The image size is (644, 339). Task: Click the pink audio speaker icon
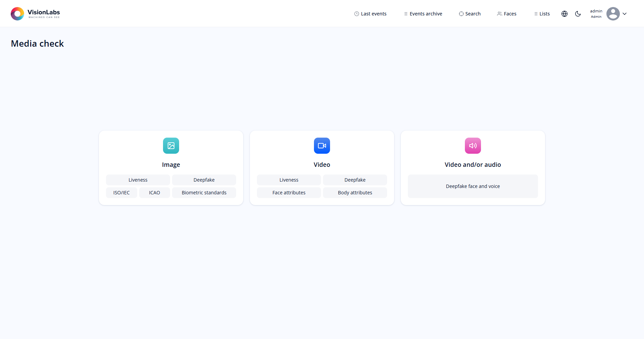click(473, 146)
